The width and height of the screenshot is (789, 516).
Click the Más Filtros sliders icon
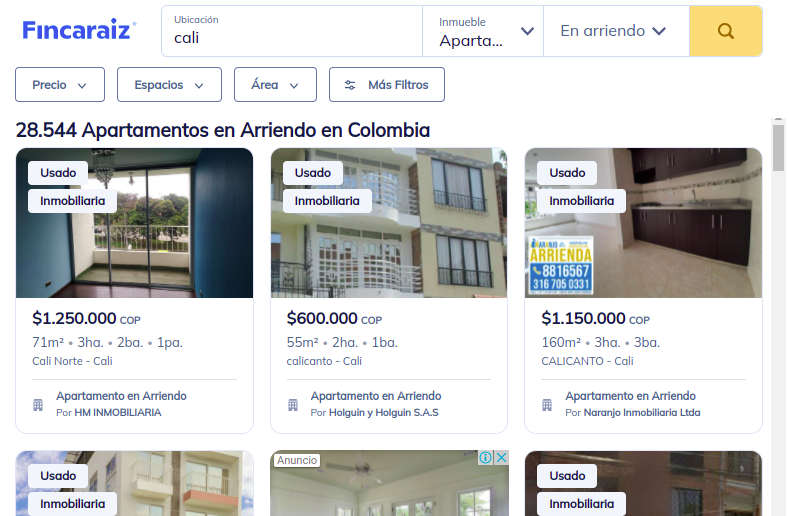click(x=350, y=85)
